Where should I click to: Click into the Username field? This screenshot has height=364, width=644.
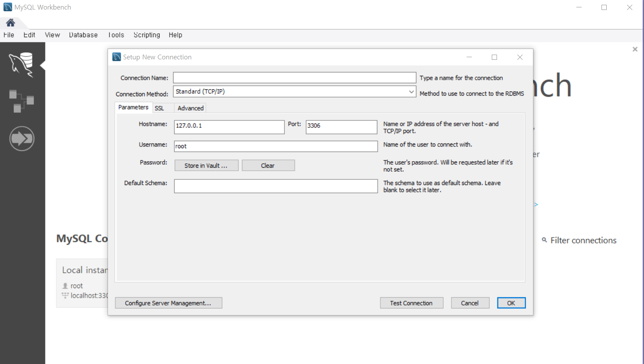276,146
